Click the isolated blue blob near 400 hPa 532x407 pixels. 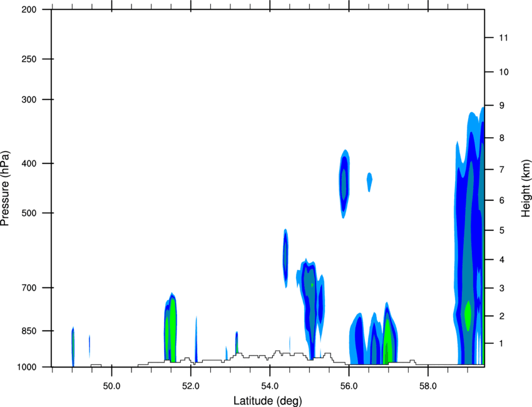tap(344, 183)
